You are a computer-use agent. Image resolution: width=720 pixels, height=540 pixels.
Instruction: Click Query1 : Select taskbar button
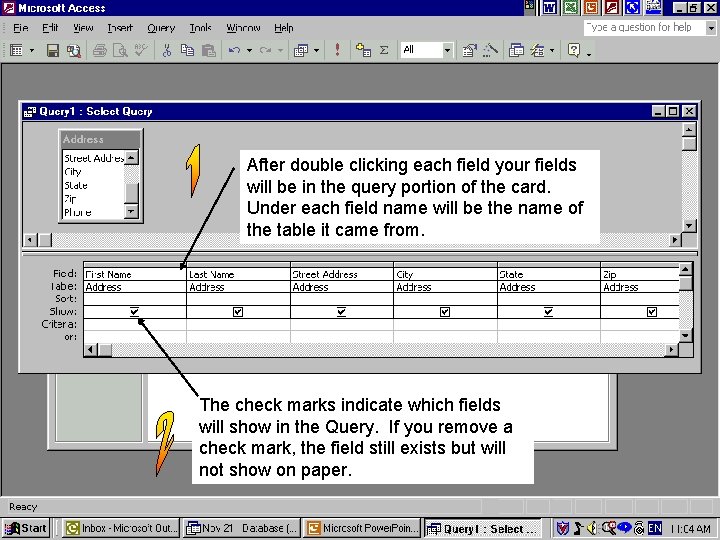(483, 529)
